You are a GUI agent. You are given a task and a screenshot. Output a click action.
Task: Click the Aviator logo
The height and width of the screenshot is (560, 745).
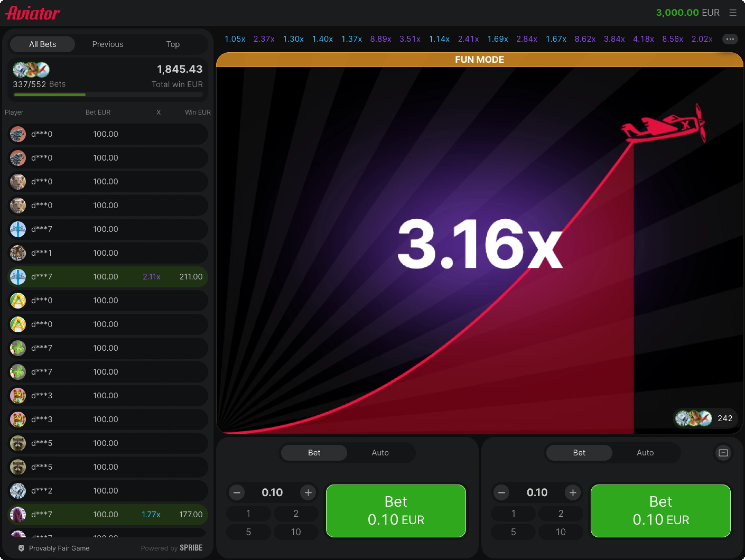click(x=33, y=14)
